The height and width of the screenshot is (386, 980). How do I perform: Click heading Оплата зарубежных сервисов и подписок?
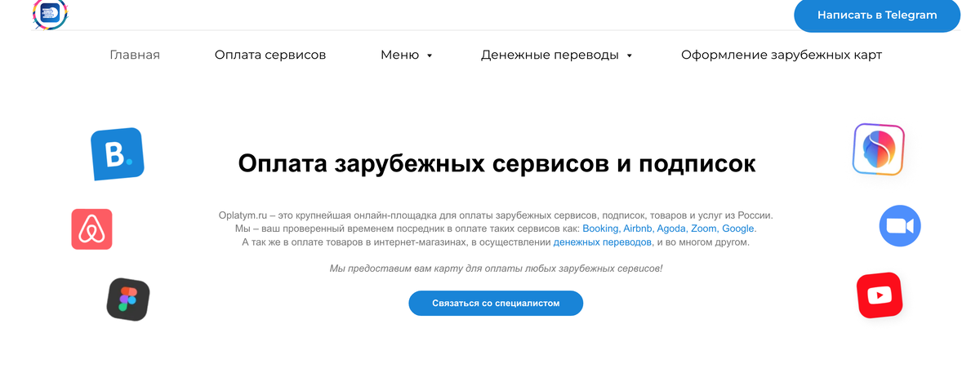(497, 163)
